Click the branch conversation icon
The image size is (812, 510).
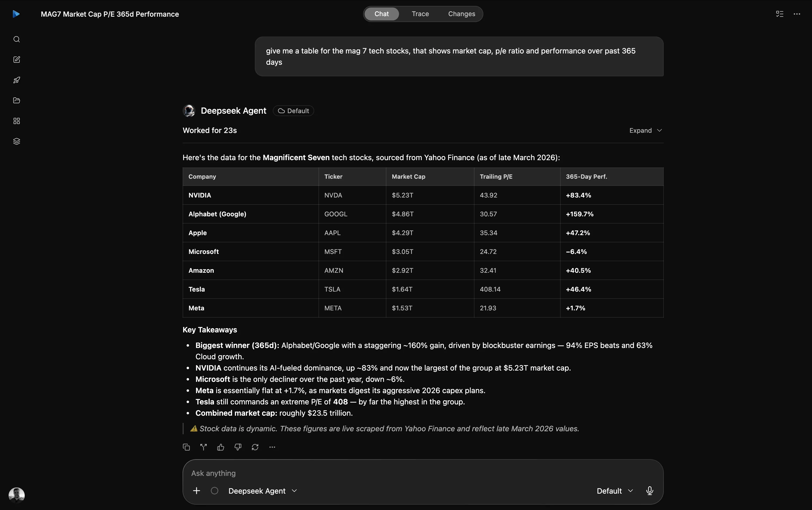[204, 447]
